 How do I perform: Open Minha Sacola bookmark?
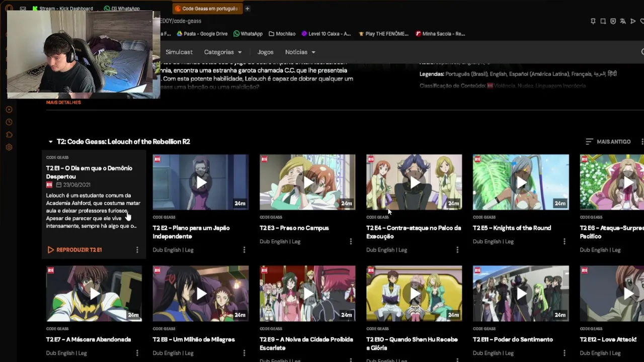tap(440, 34)
